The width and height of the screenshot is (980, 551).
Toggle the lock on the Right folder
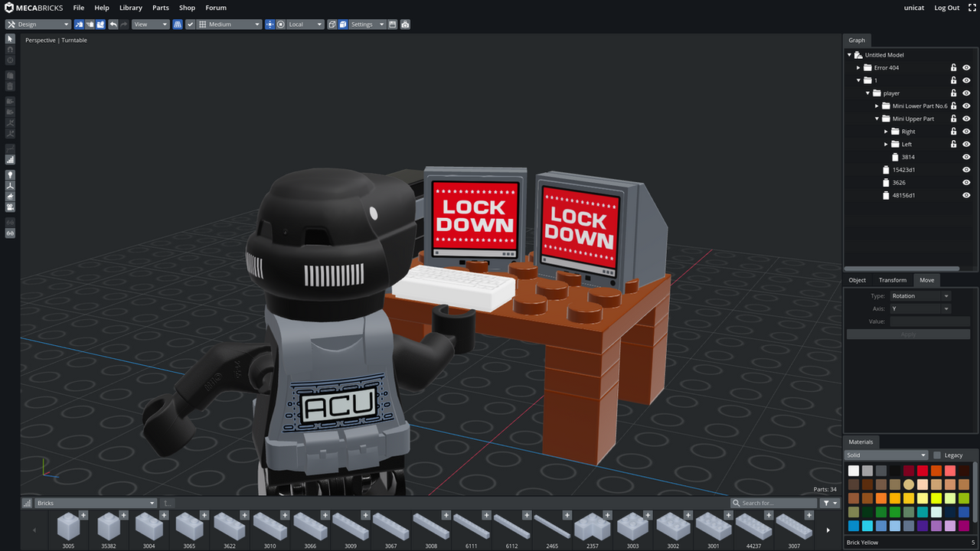tap(953, 132)
